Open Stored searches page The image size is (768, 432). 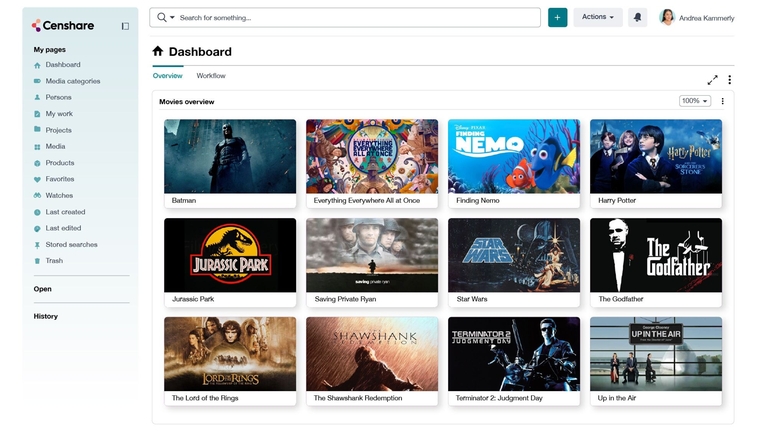72,244
